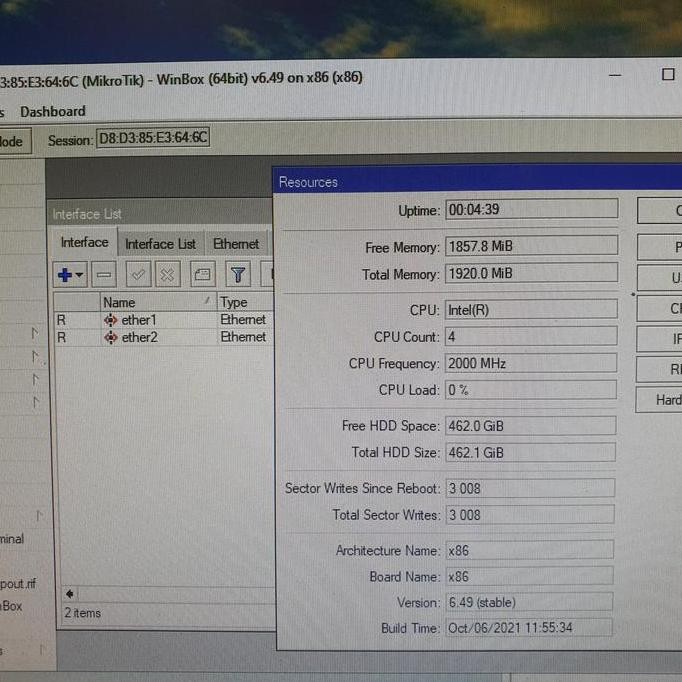
Task: Add a new interface with plus button
Action: point(65,275)
